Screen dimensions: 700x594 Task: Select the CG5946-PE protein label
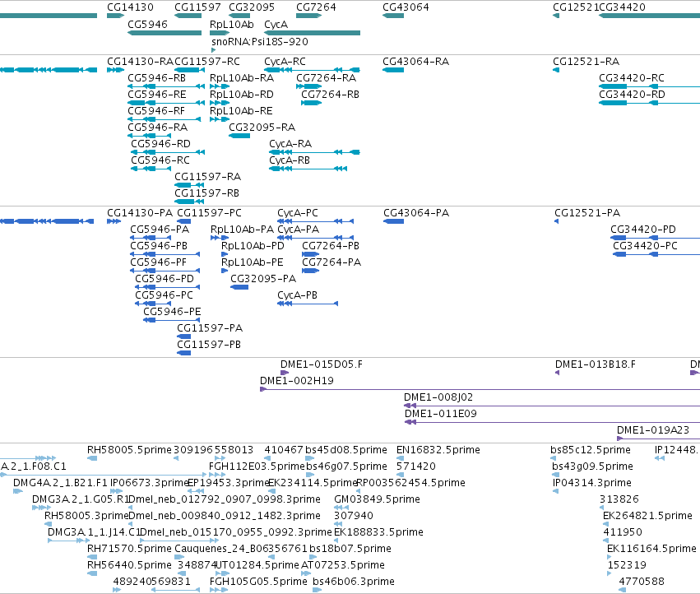click(x=172, y=312)
